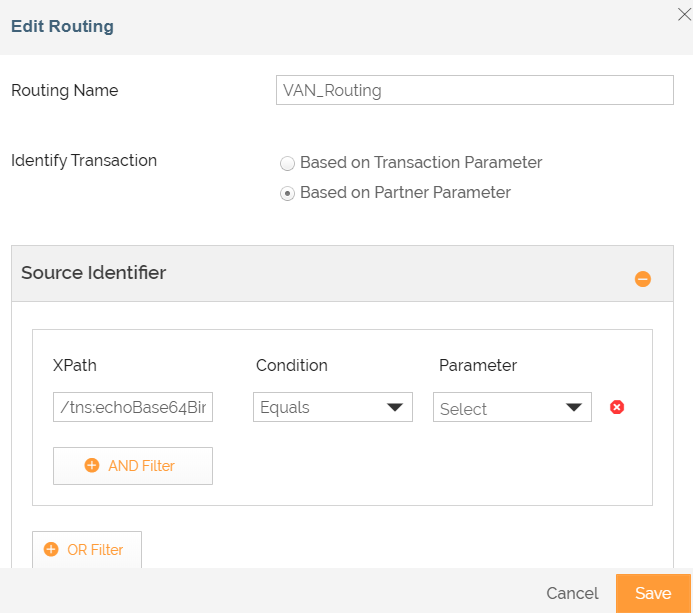Cancel editing the routing
693x613 pixels.
coord(572,593)
